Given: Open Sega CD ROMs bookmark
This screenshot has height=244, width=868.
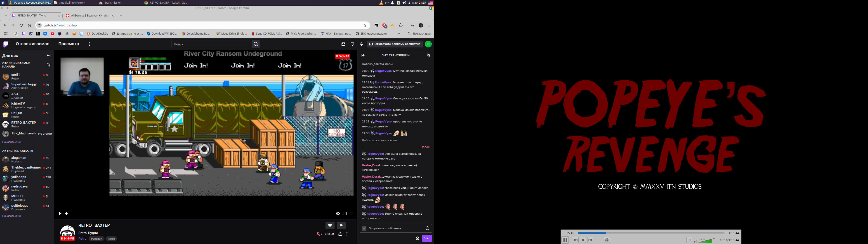Looking at the screenshot, I should 267,34.
